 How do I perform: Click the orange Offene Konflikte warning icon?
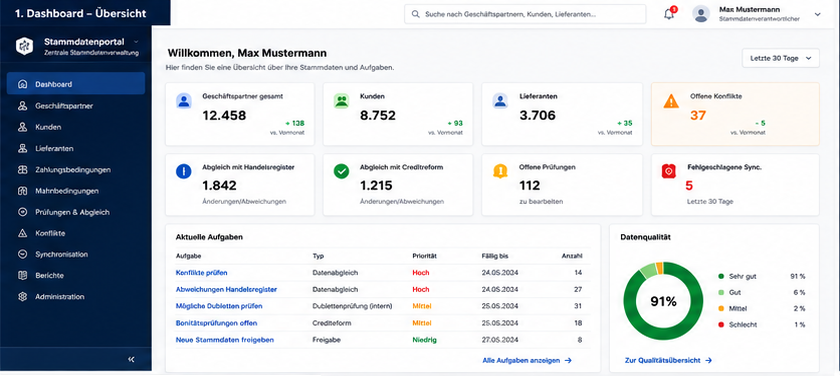tap(671, 101)
